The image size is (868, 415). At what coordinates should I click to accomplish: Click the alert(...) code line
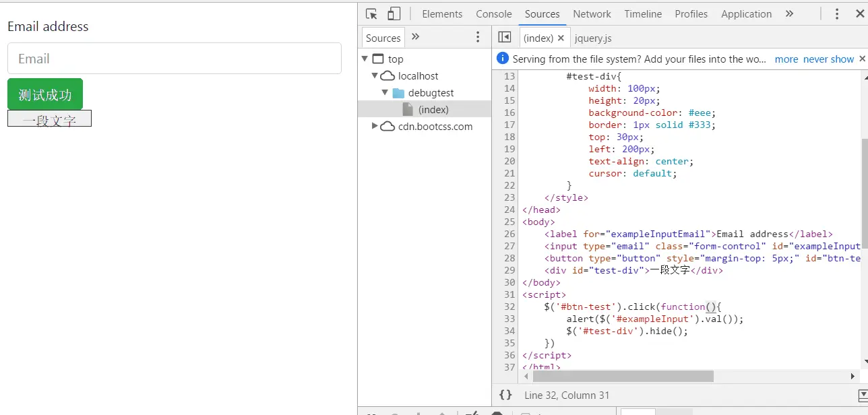[x=655, y=319]
